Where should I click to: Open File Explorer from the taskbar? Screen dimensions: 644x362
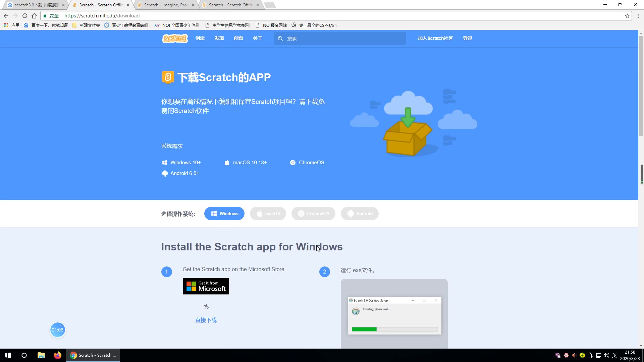pyautogui.click(x=41, y=355)
